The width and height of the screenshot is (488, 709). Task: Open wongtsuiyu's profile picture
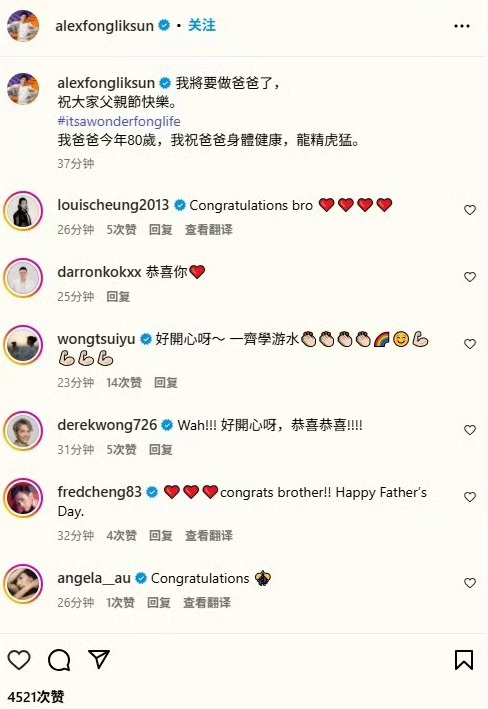tap(23, 345)
